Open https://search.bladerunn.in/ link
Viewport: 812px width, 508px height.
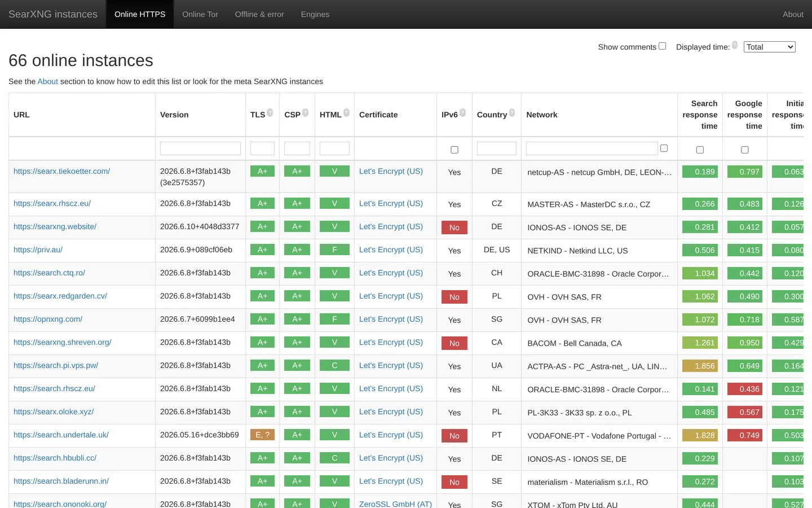pyautogui.click(x=61, y=481)
